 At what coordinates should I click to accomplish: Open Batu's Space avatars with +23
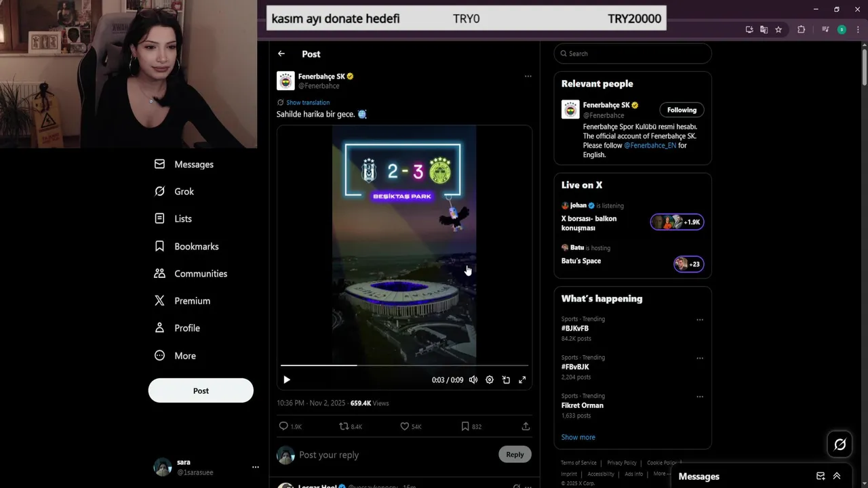pos(688,264)
